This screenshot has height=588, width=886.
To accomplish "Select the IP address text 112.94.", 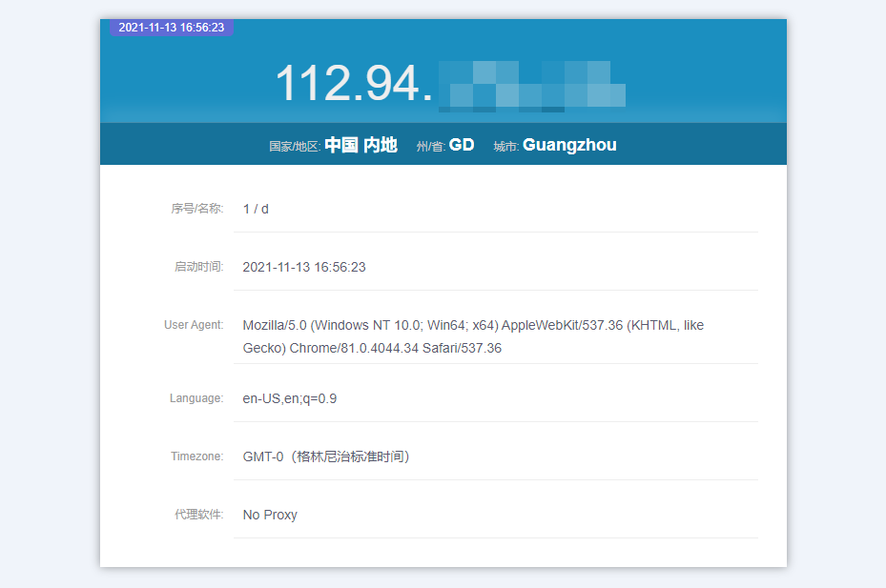I will [x=354, y=84].
